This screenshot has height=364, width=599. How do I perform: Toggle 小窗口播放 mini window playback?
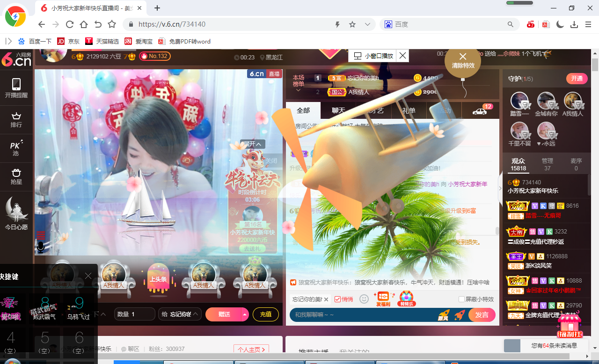pos(373,56)
